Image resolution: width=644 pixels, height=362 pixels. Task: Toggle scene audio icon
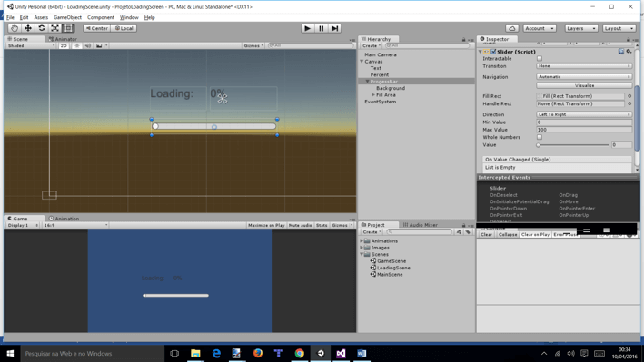click(x=88, y=45)
